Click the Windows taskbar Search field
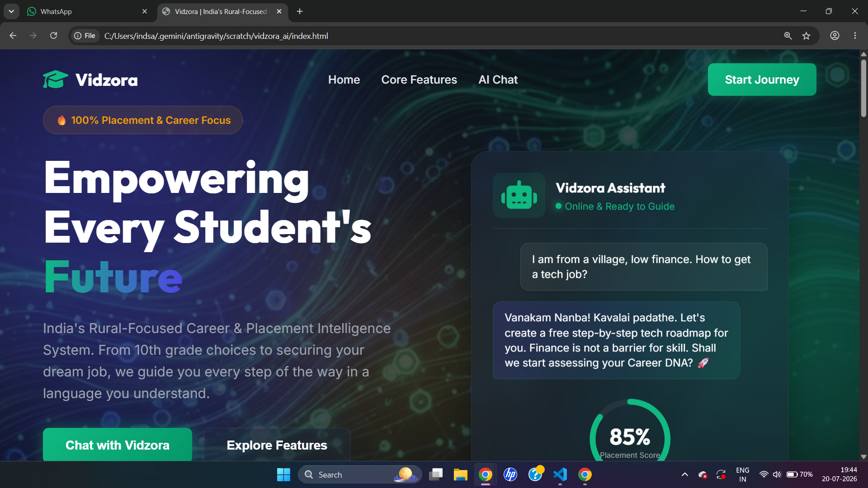Screen dimensions: 868x488 click(x=359, y=474)
